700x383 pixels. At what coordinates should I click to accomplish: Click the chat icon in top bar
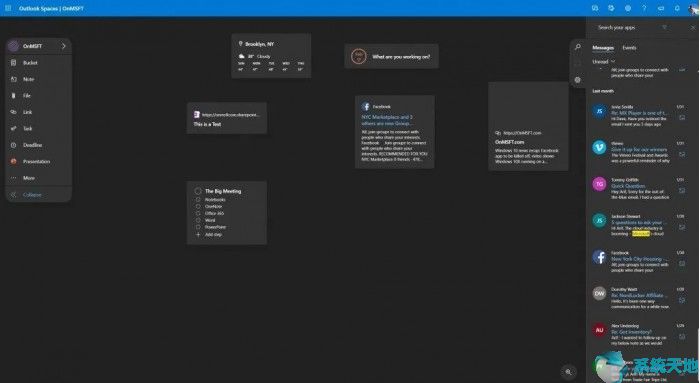pyautogui.click(x=595, y=8)
